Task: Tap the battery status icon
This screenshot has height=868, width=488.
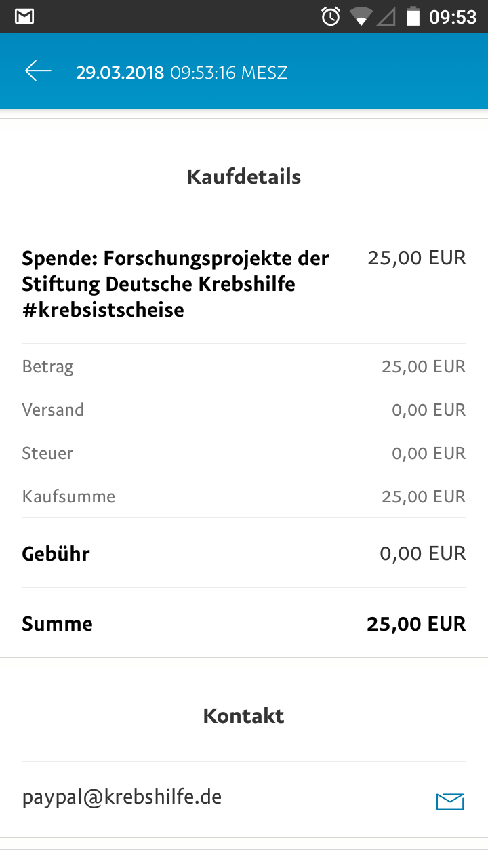Action: pyautogui.click(x=413, y=17)
